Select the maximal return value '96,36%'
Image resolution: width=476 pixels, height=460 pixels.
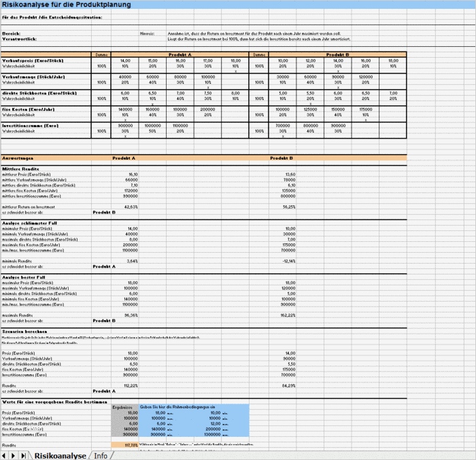pos(131,315)
